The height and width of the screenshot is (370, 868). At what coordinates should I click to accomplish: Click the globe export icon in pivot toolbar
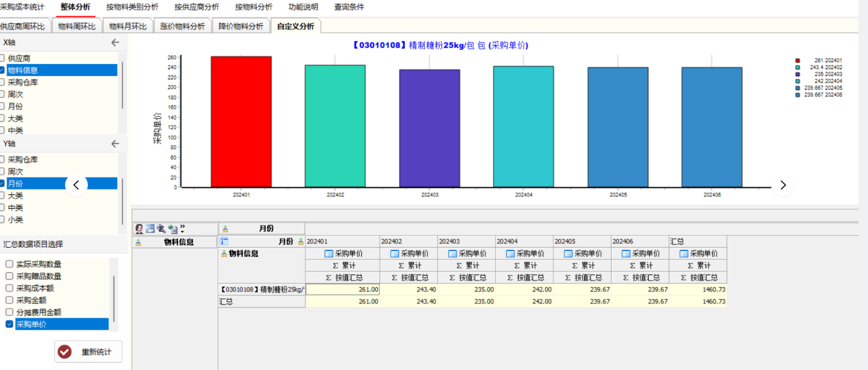(x=172, y=229)
